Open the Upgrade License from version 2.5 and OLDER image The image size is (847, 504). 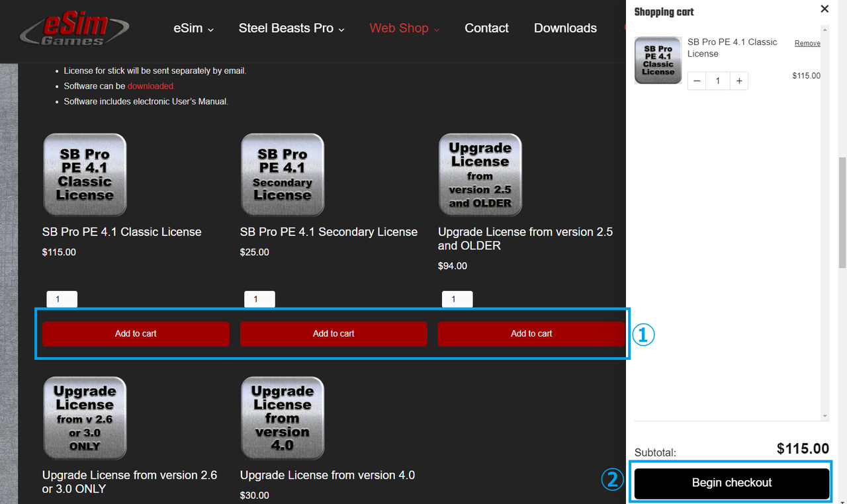[x=480, y=175]
